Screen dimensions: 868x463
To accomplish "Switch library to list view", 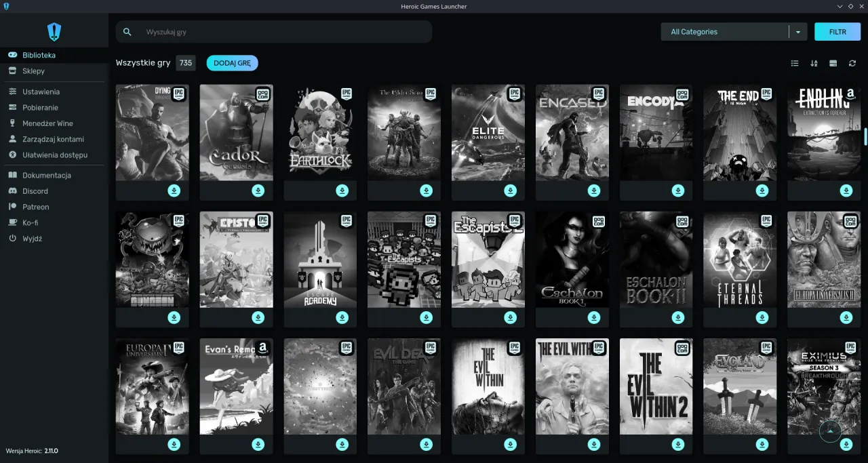I will [795, 63].
